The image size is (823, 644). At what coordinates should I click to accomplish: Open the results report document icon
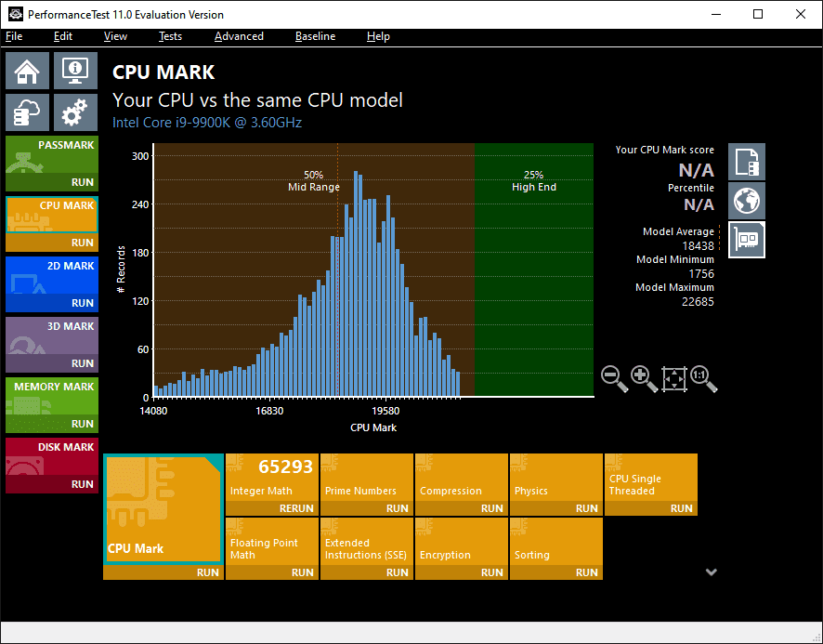747,162
